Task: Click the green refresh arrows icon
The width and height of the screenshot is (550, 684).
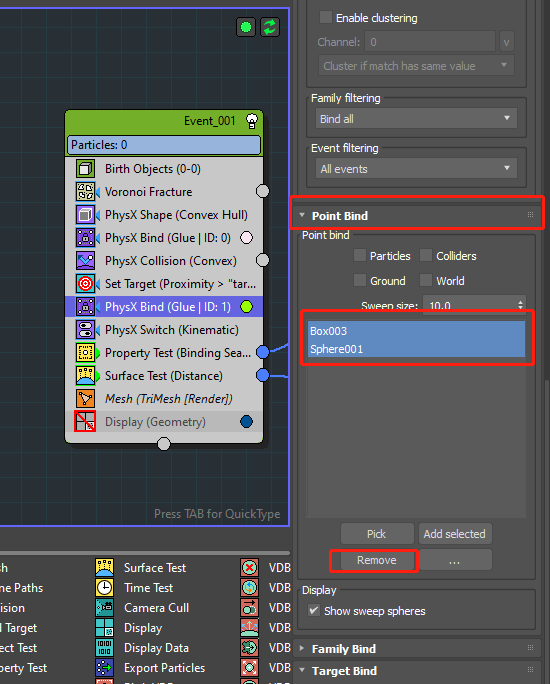Action: tap(270, 27)
